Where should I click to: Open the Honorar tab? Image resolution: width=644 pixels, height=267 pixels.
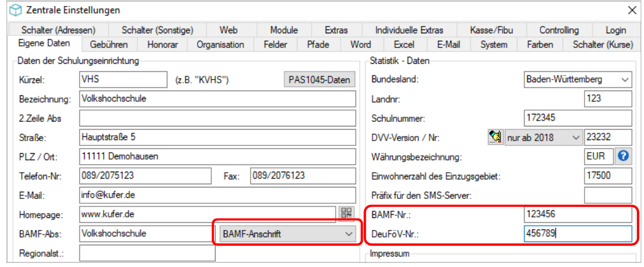coord(162,44)
